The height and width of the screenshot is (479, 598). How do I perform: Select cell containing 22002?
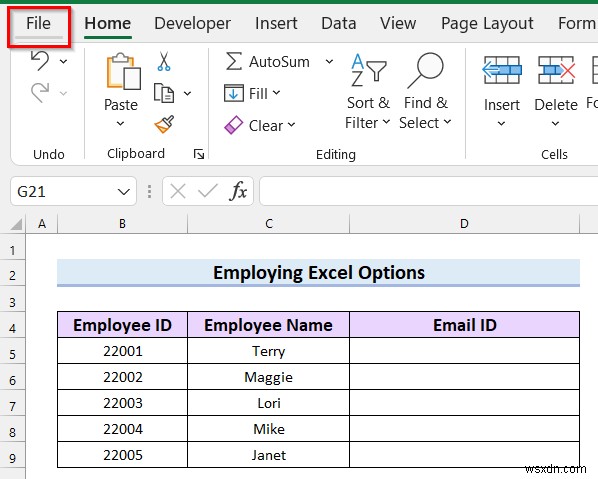[x=122, y=377]
